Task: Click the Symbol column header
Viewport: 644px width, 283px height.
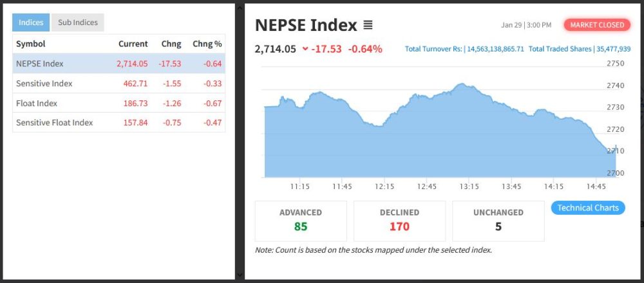Action: [x=30, y=44]
